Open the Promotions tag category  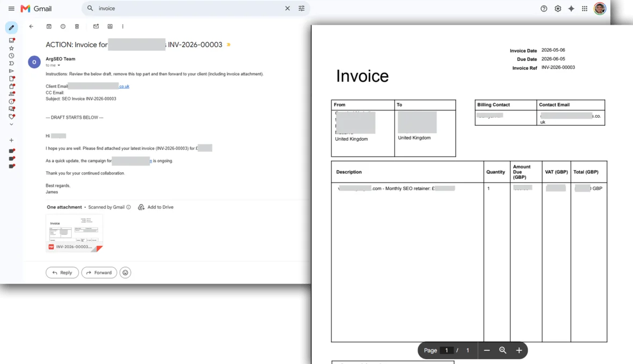pos(12,117)
